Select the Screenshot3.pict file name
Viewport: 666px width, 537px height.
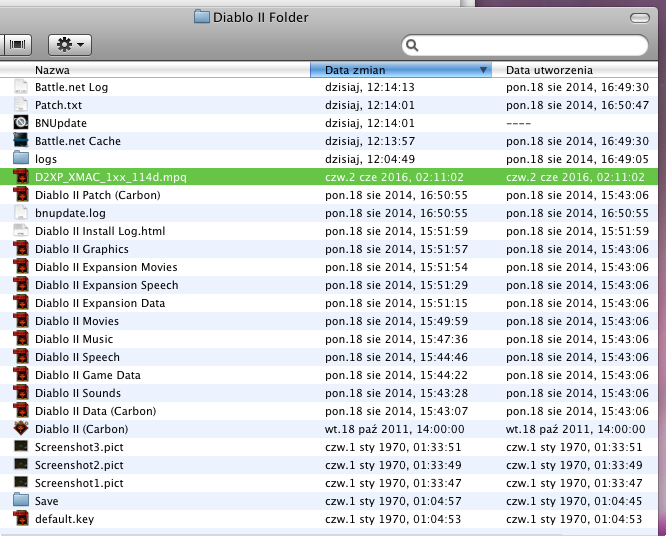[79, 447]
